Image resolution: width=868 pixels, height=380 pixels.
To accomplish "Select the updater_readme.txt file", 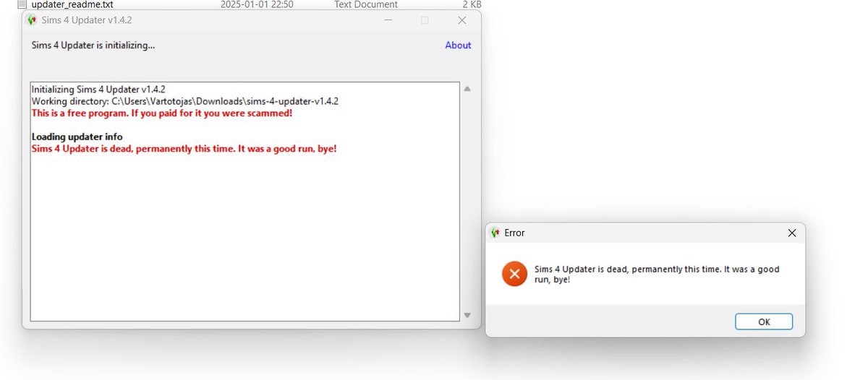I will coord(72,4).
